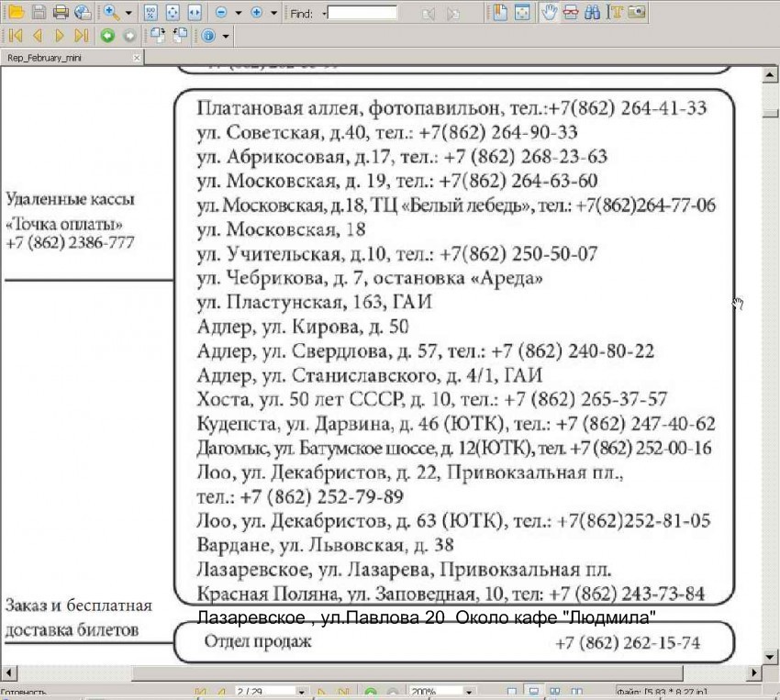Click in the Find text field
This screenshot has height=700, width=780.
[x=363, y=13]
